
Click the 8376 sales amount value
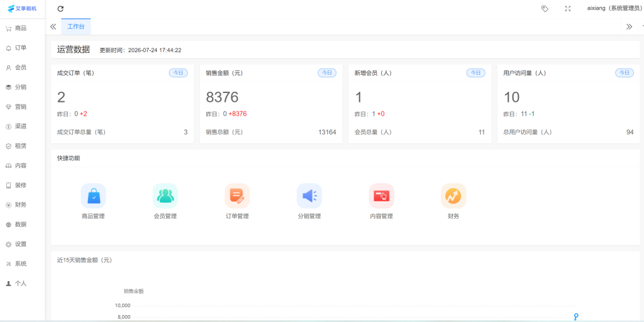pos(222,97)
